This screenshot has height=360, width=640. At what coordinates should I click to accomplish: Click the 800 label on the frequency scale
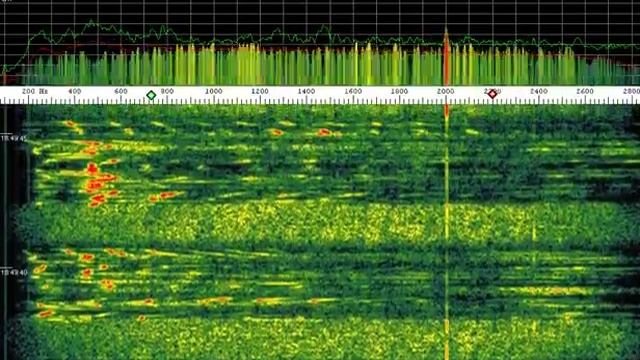[x=167, y=91]
